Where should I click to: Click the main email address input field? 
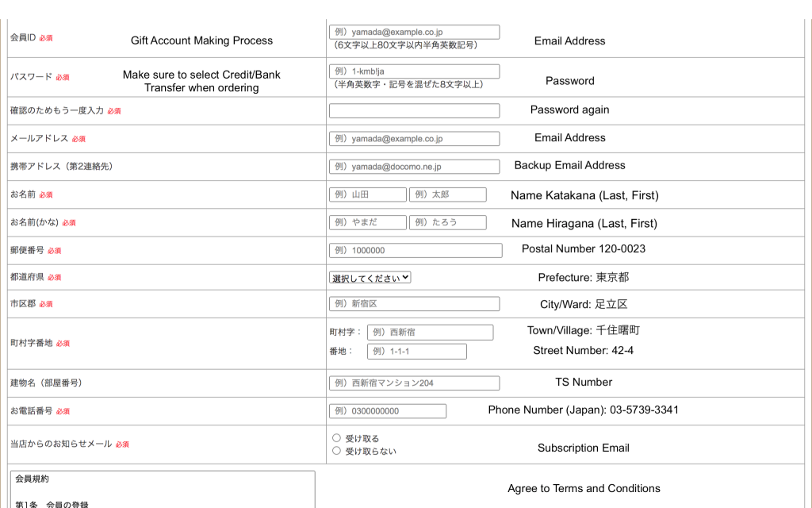click(414, 139)
